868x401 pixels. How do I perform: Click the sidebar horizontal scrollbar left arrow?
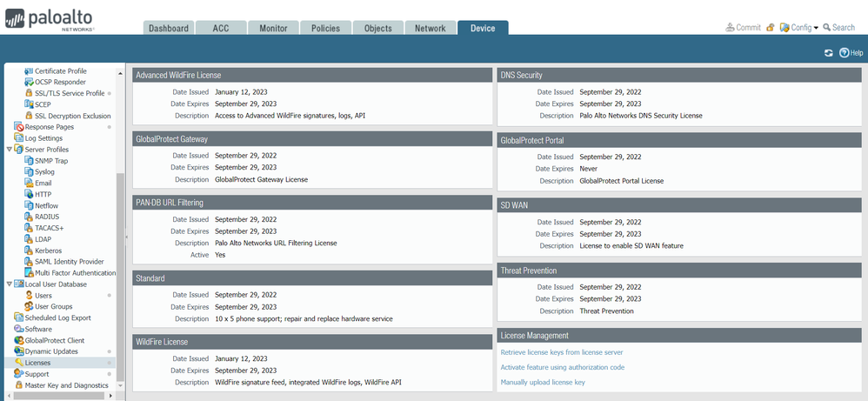[9, 396]
